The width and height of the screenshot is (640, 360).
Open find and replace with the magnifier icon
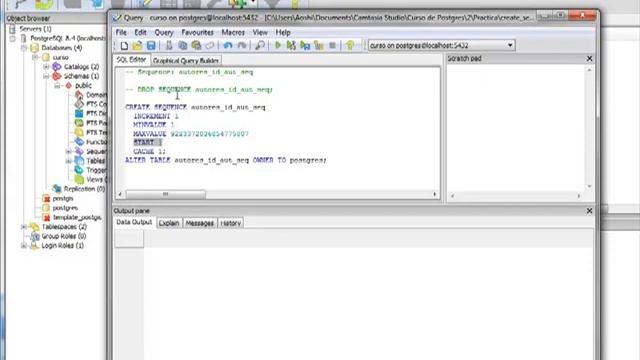click(260, 46)
